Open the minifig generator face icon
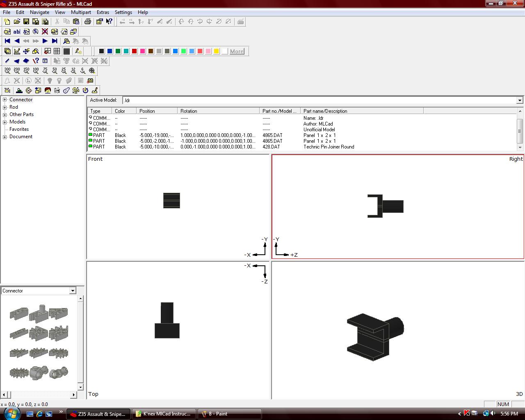This screenshot has height=420, width=525. [x=48, y=91]
